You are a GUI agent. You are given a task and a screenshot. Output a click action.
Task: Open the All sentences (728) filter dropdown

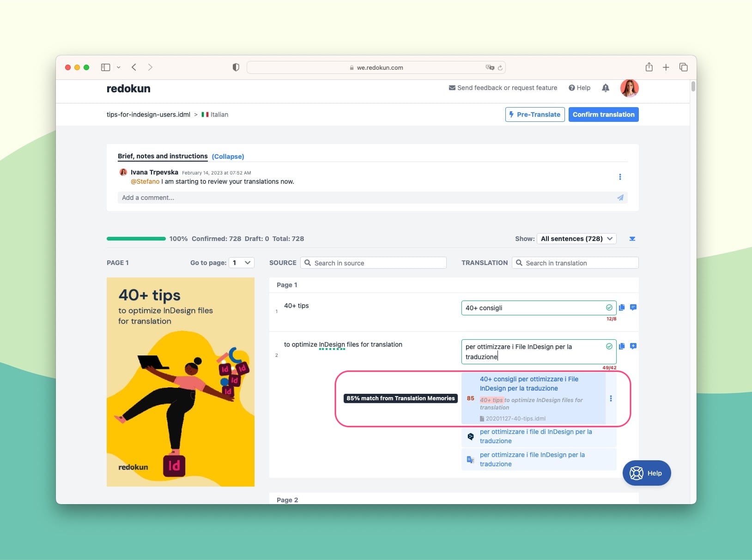(x=577, y=239)
